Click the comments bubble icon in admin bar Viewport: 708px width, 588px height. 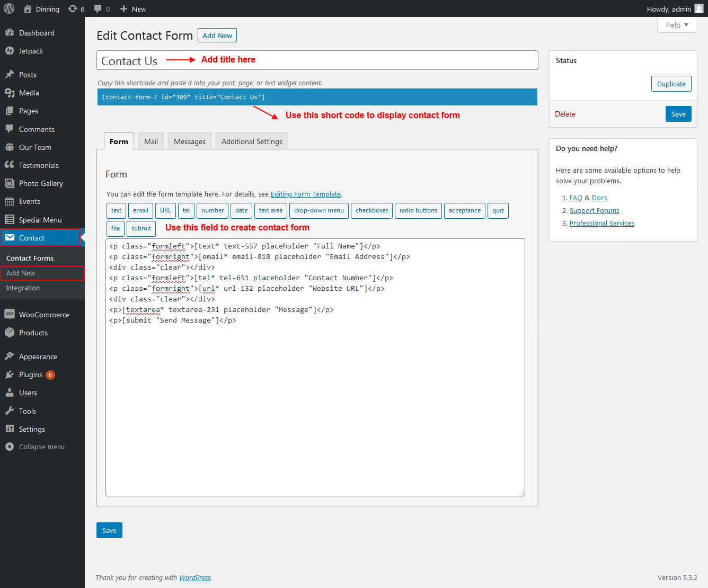pos(98,8)
